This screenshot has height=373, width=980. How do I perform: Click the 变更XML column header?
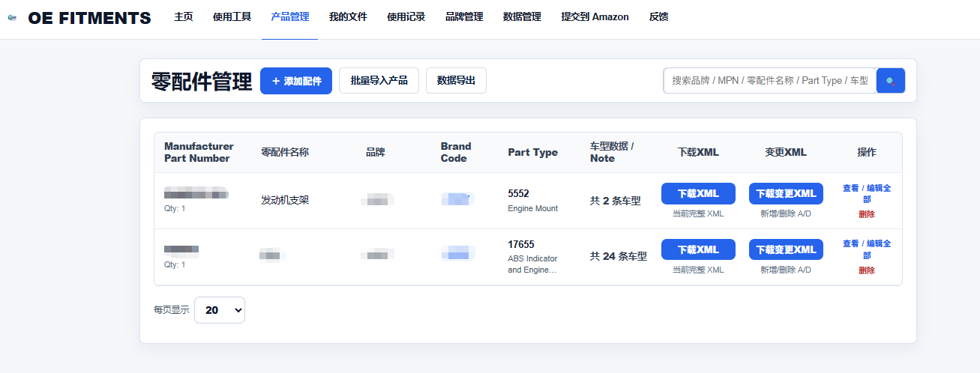[x=786, y=152]
